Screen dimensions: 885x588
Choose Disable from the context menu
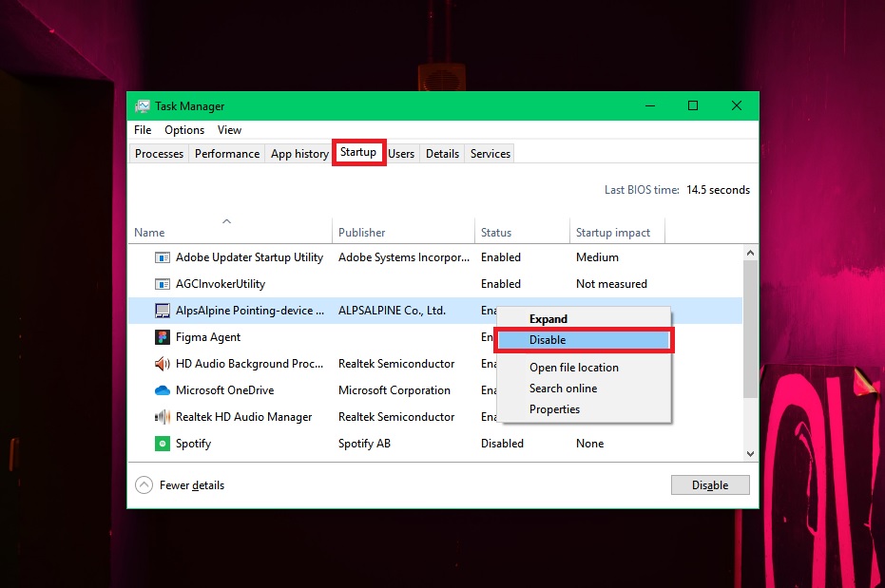coord(548,340)
